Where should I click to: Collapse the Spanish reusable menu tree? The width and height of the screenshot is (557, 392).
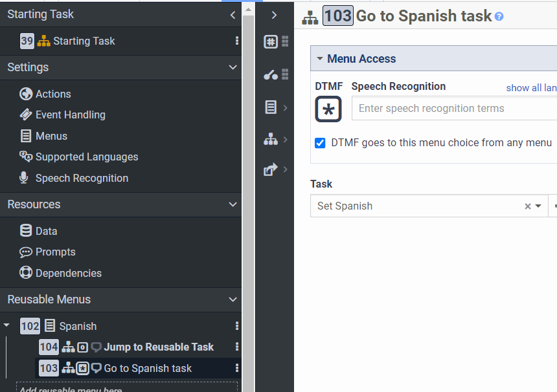[x=6, y=326]
